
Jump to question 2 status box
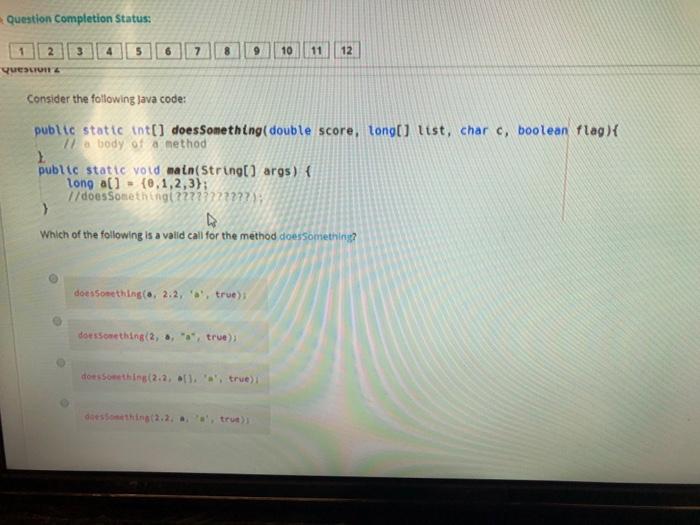pos(50,51)
